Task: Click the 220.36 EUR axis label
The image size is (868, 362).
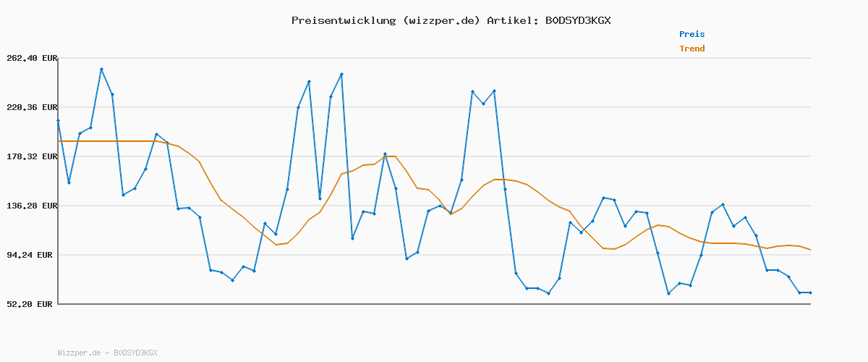Action: pos(30,107)
